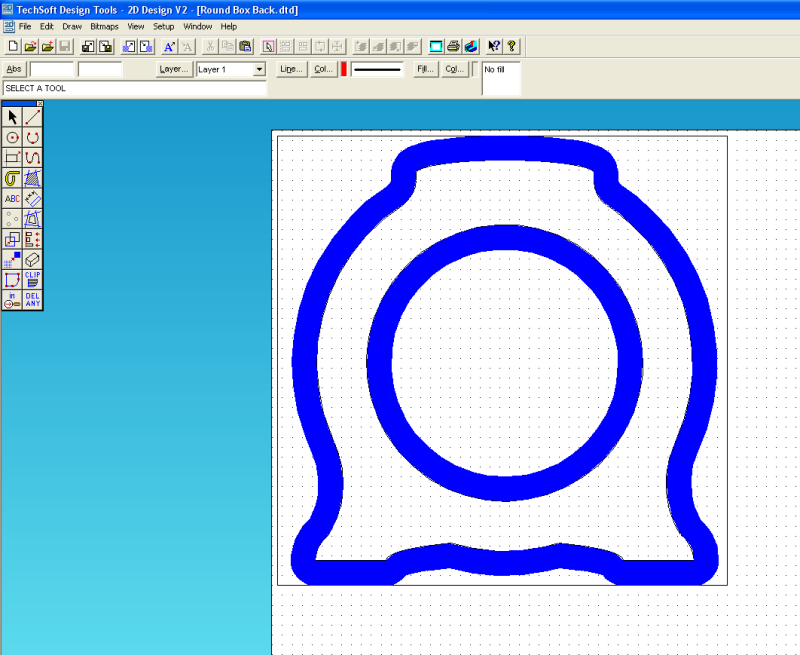The width and height of the screenshot is (800, 655).
Task: Open the Edit menu
Action: (46, 27)
